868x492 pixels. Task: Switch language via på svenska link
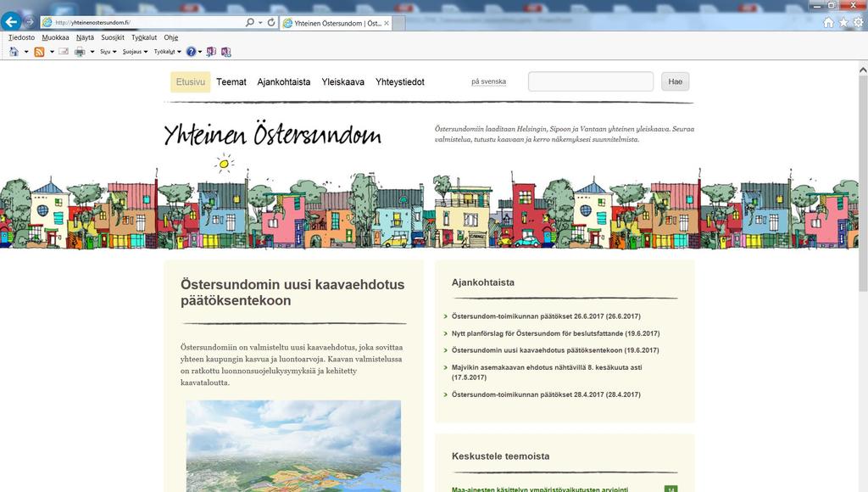click(x=488, y=81)
